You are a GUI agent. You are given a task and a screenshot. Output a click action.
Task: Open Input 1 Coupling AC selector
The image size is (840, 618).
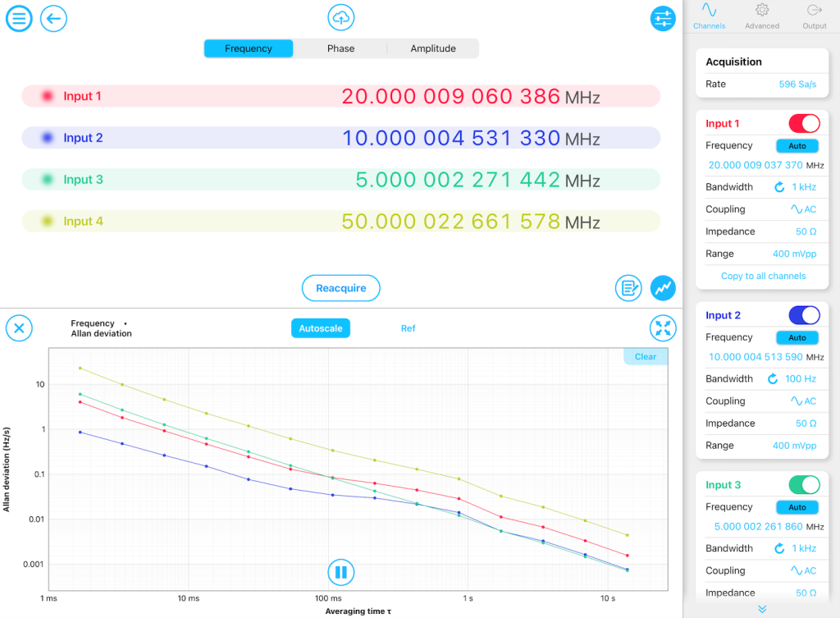(x=803, y=209)
